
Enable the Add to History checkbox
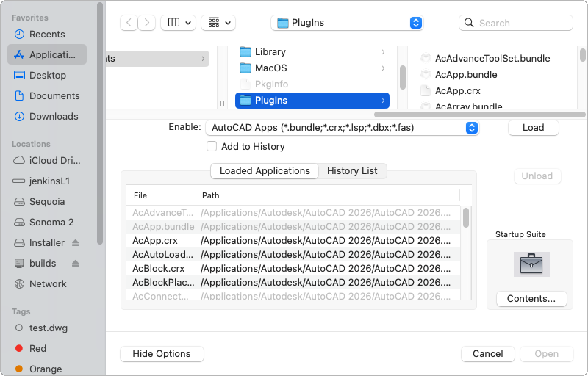[212, 147]
